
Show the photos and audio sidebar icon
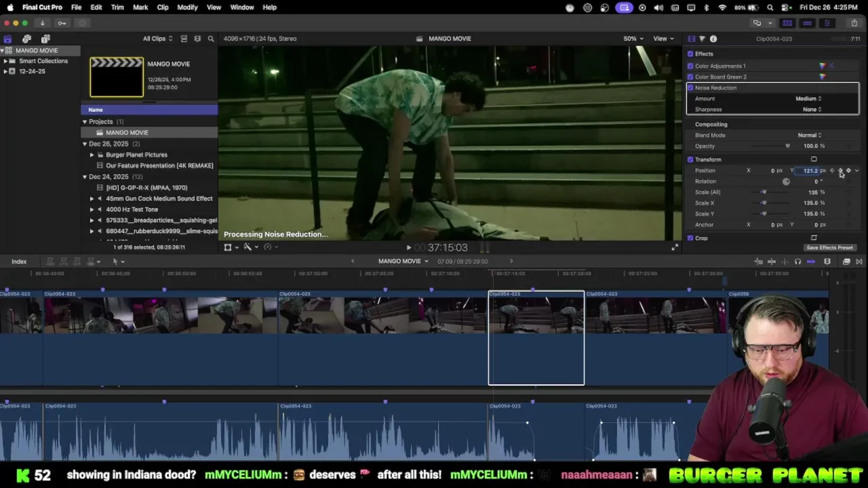point(26,39)
